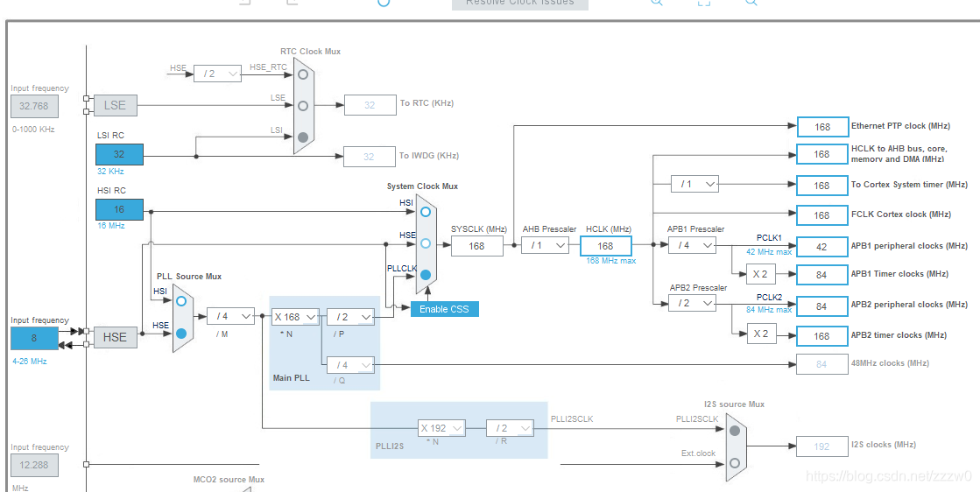
Task: Select HSE in System Clock Mux
Action: coord(426,242)
